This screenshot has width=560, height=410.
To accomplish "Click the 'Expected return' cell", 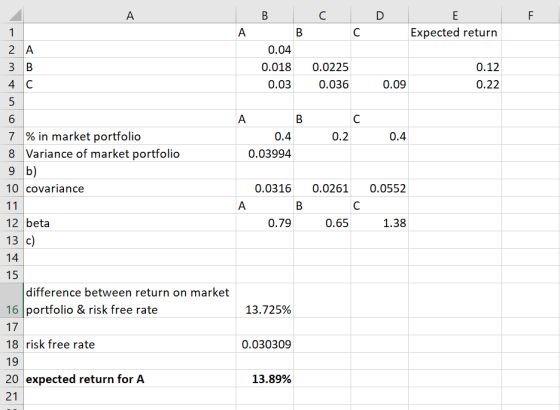I will click(x=455, y=32).
